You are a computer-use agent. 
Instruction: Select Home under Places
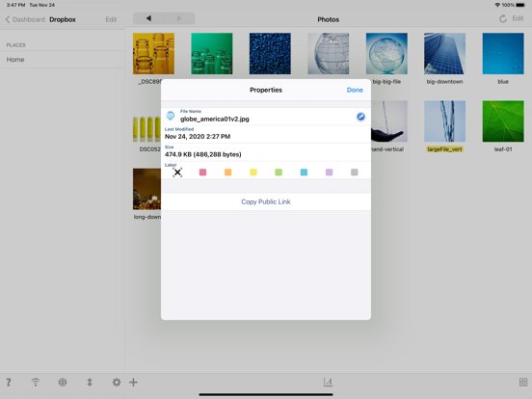point(63,60)
